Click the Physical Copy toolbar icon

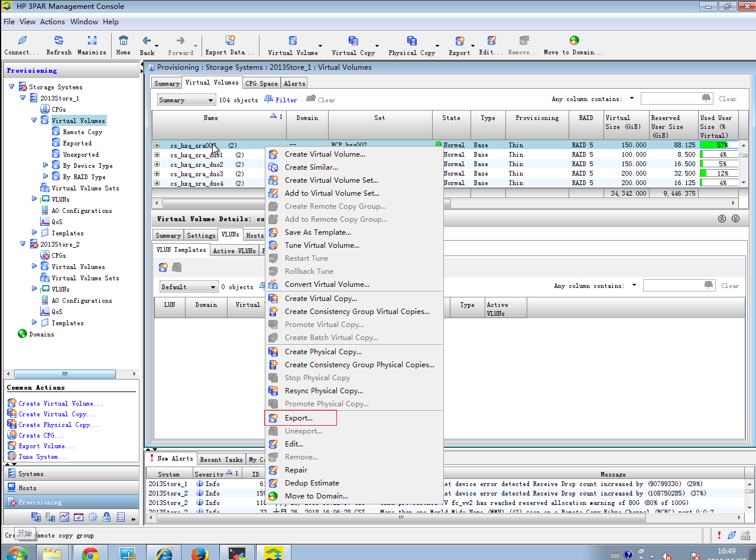point(411,41)
